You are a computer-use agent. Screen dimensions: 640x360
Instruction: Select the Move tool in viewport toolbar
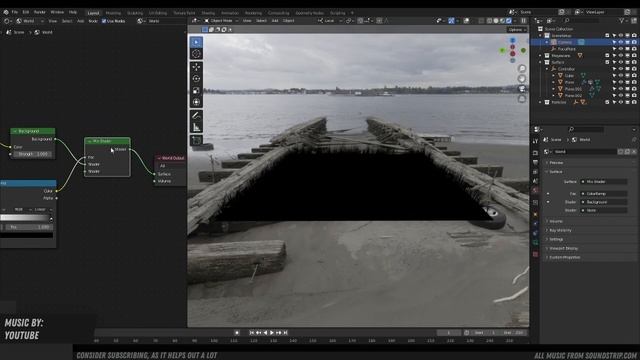coord(196,67)
